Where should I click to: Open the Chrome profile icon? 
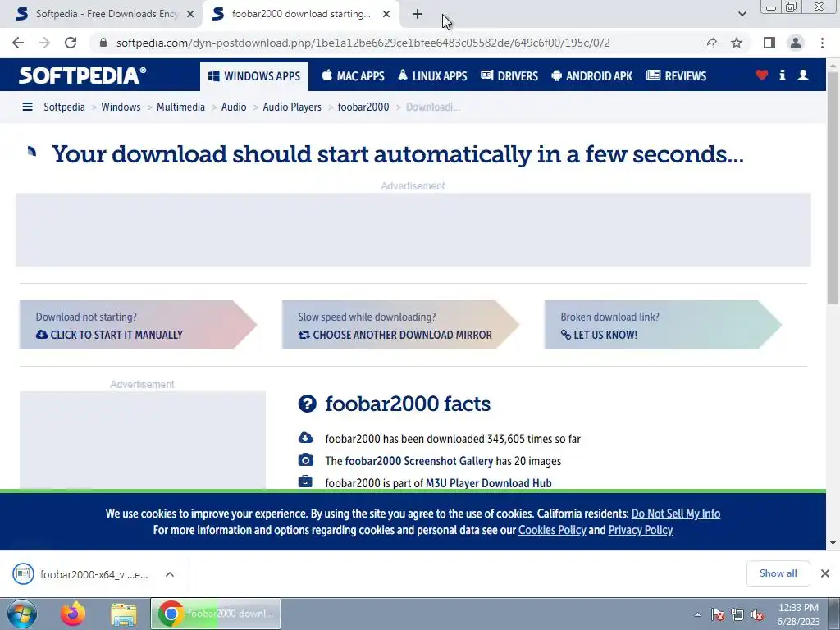(796, 43)
